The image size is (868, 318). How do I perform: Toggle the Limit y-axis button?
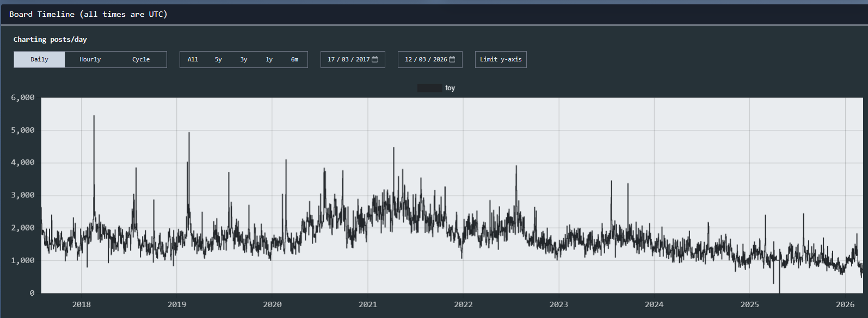[x=501, y=59]
